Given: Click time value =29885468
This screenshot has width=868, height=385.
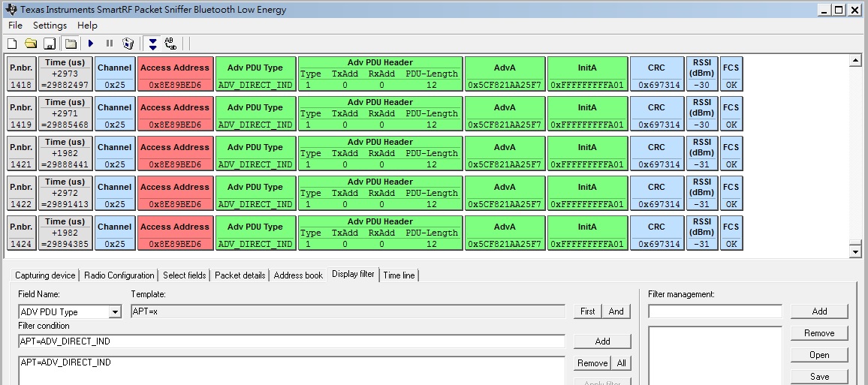Looking at the screenshot, I should click(x=65, y=125).
